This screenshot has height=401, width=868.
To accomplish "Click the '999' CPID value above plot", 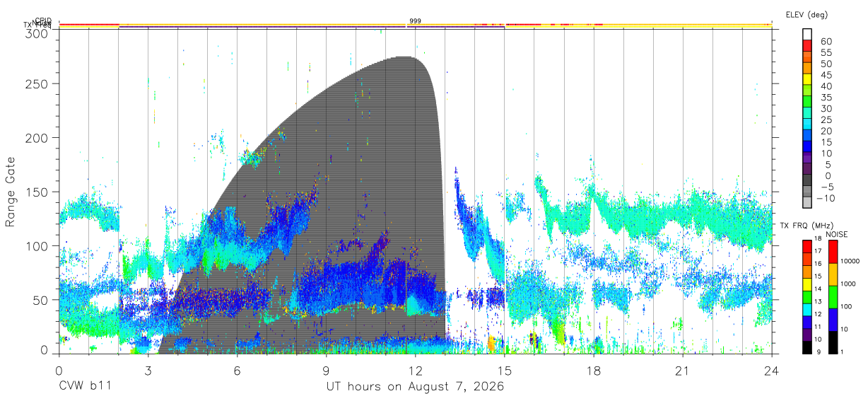I will coord(416,21).
